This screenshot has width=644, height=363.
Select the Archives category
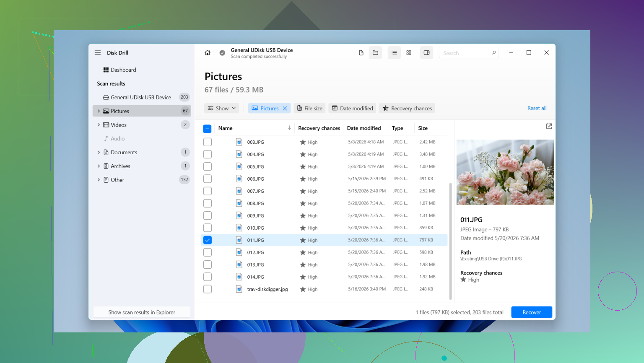[x=142, y=166]
